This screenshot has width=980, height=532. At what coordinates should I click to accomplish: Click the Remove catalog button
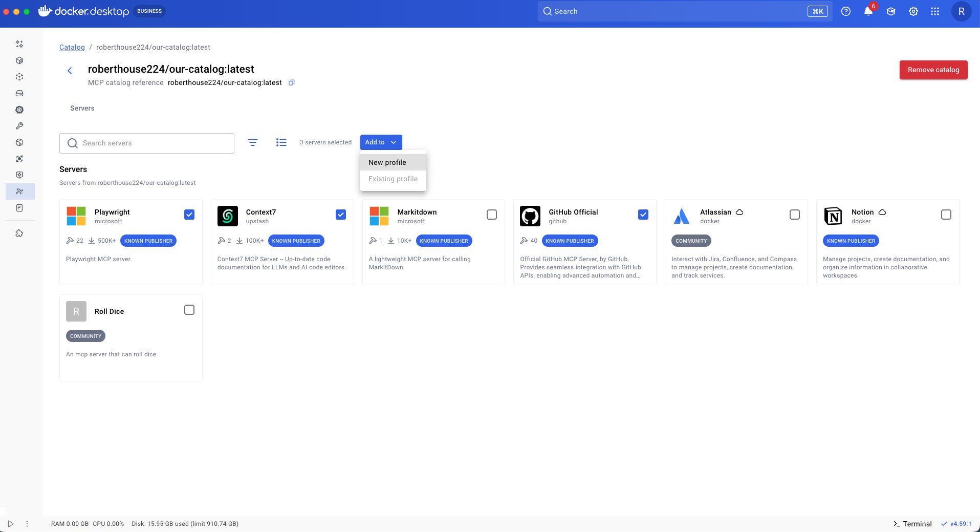pyautogui.click(x=933, y=70)
